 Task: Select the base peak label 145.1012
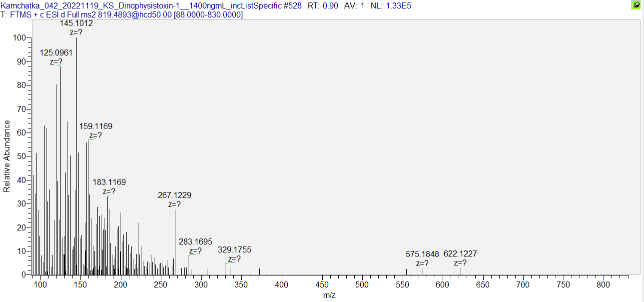[76, 23]
